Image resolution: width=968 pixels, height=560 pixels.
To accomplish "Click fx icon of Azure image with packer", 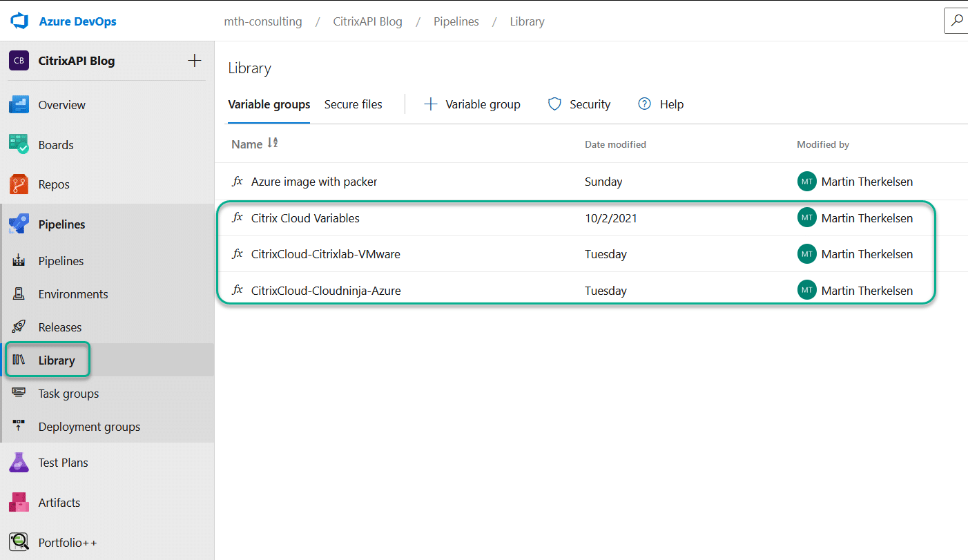I will click(238, 182).
